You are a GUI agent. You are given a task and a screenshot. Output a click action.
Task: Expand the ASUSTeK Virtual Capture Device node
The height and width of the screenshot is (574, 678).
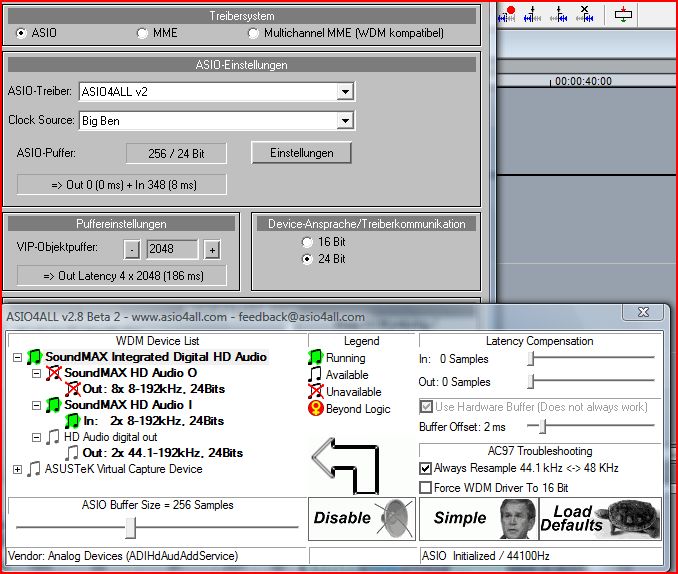coord(17,469)
